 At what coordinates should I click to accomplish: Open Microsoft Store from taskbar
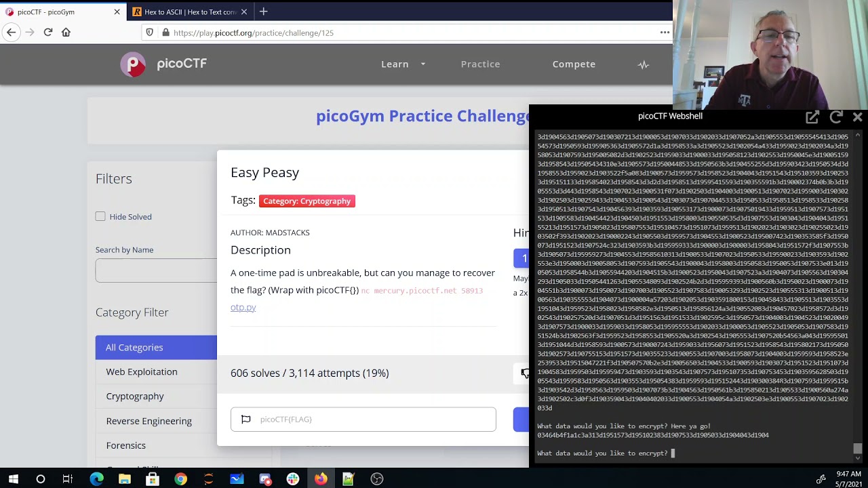point(153,479)
